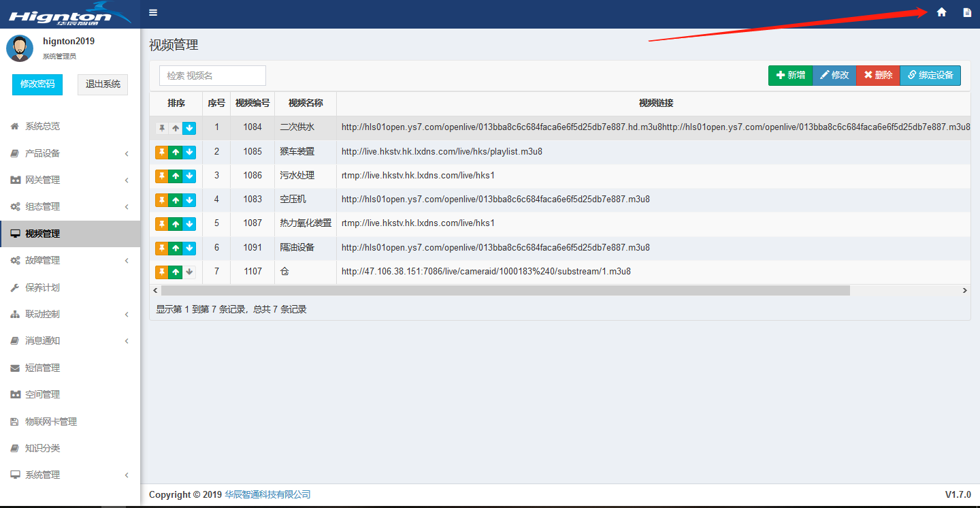Open 系统总览 from the sidebar

pyautogui.click(x=42, y=126)
